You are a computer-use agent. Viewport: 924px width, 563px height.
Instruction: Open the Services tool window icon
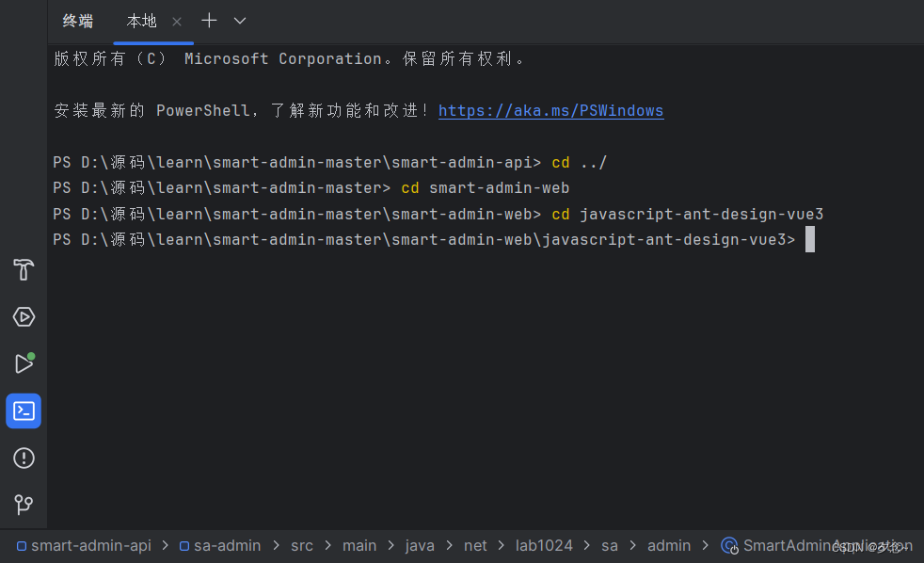point(24,317)
